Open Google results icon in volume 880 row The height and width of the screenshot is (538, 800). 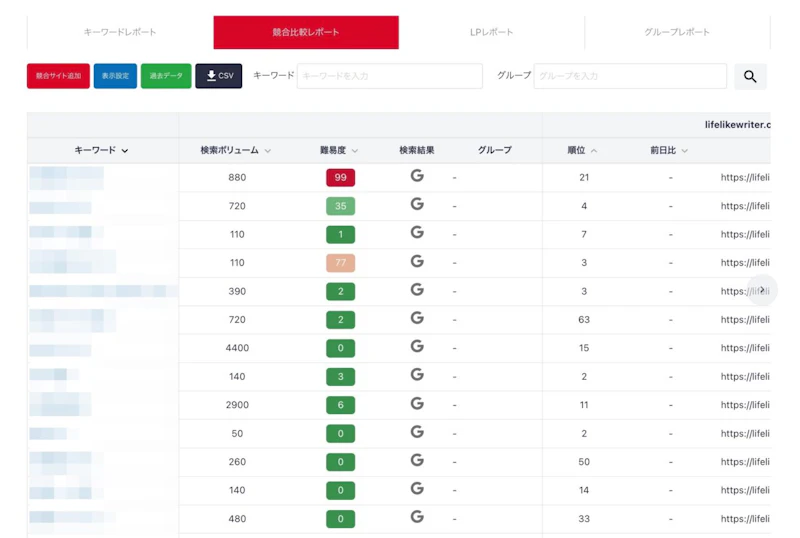pos(417,176)
